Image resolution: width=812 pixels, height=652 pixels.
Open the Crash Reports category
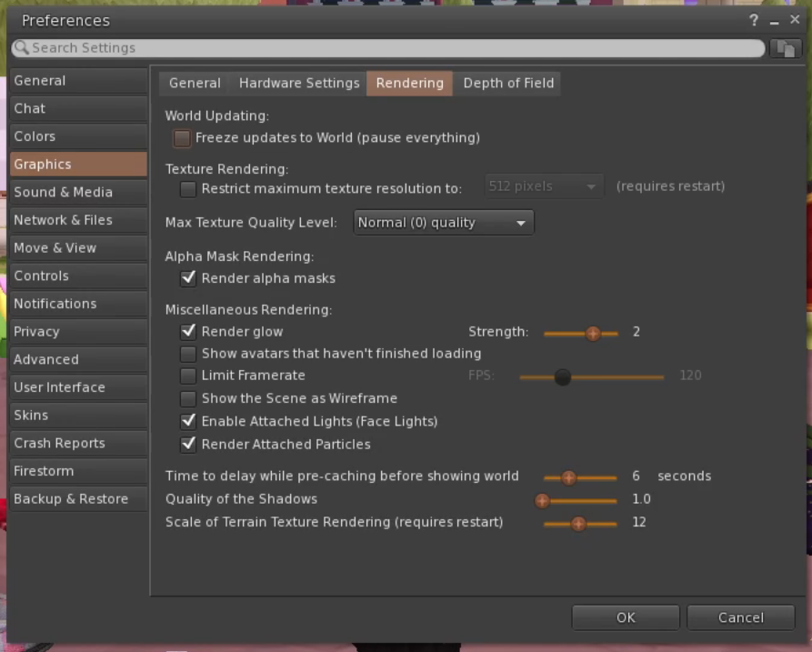pos(78,443)
